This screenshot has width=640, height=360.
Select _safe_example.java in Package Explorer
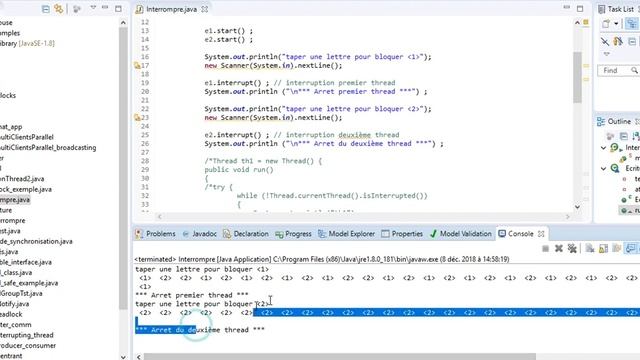(29, 283)
